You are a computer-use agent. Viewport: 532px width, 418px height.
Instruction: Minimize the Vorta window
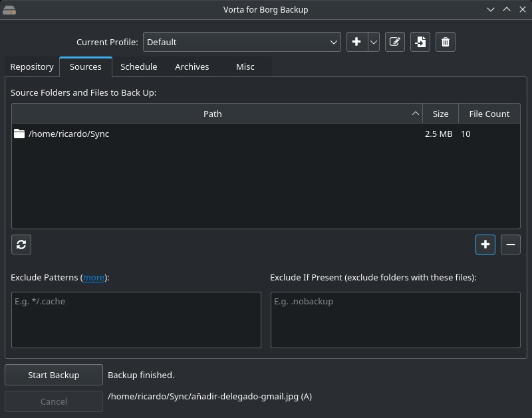[x=491, y=9]
